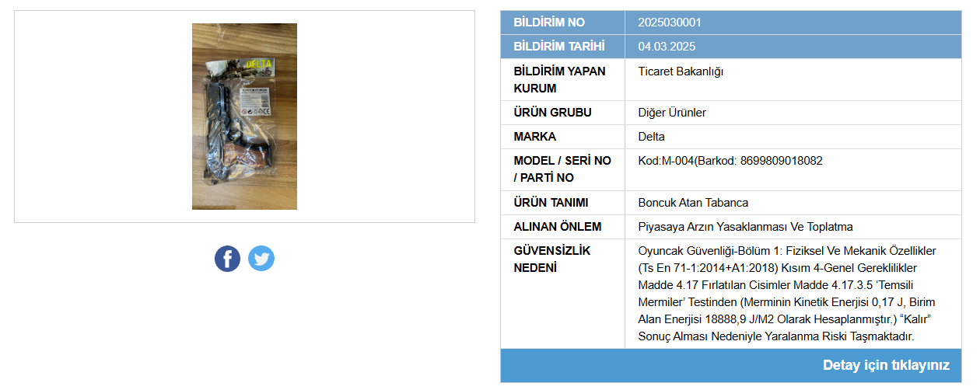Click the notification date 04.03.2025
Viewport: 980px width, 390px height.
coord(667,47)
